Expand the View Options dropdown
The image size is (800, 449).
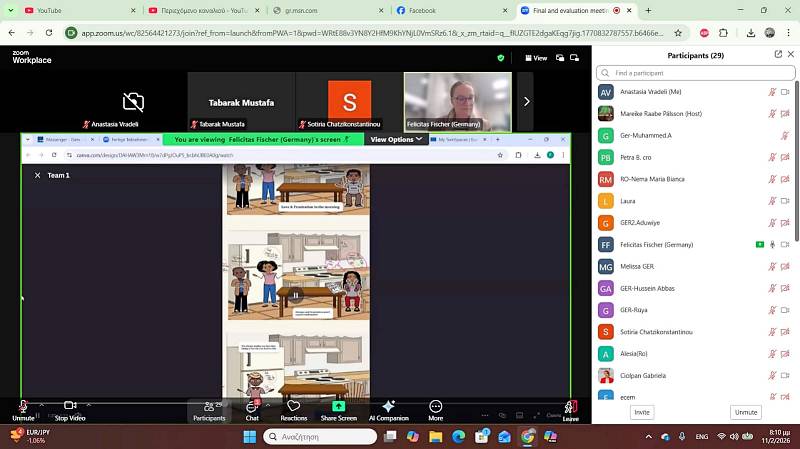(x=396, y=140)
